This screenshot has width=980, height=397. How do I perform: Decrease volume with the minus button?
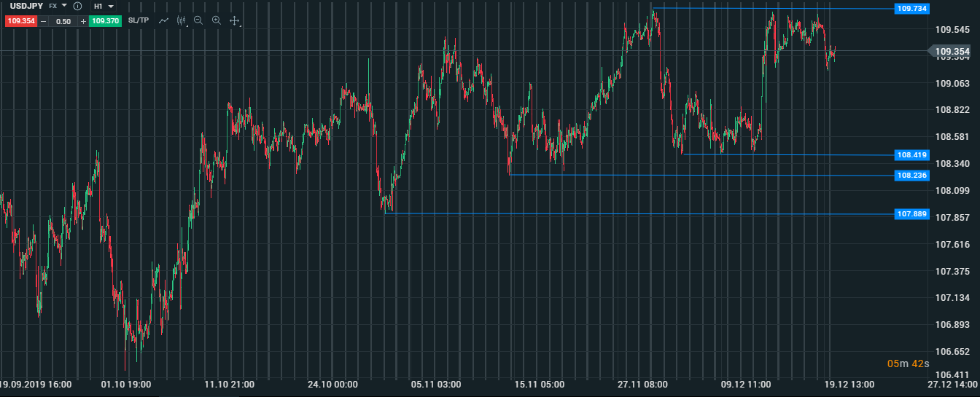[x=43, y=21]
